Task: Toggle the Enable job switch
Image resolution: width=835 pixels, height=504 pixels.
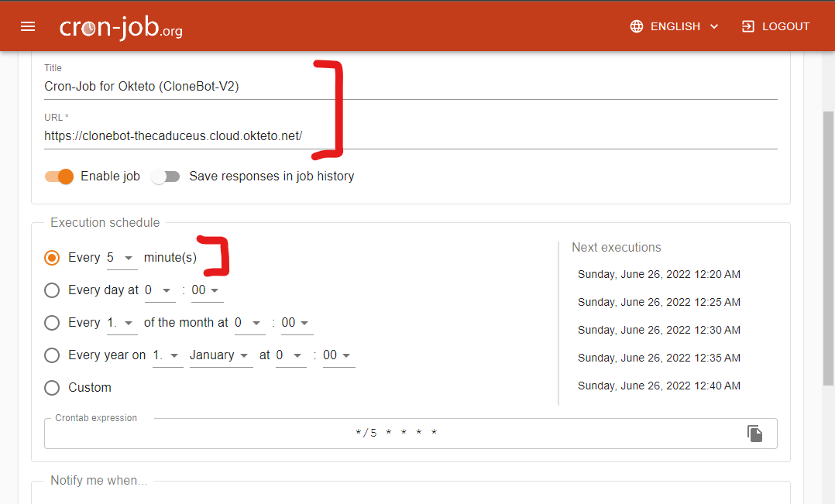Action: [x=59, y=177]
